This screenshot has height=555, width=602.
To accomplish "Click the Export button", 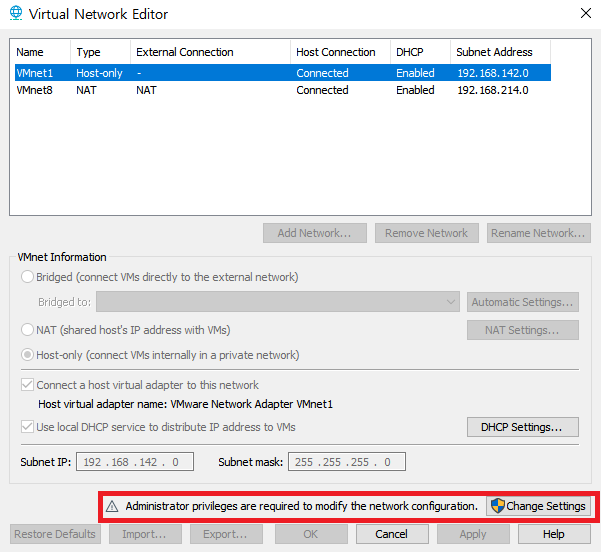I will [226, 534].
